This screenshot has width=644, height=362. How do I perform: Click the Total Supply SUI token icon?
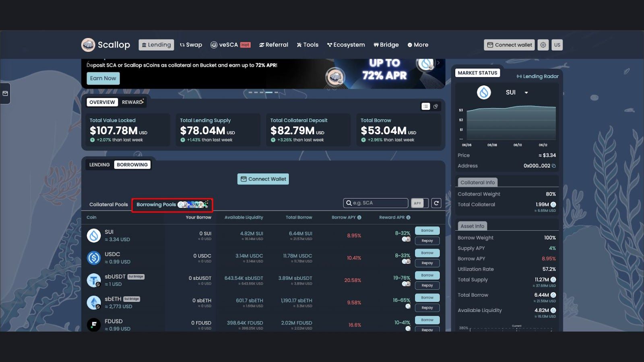pyautogui.click(x=553, y=280)
